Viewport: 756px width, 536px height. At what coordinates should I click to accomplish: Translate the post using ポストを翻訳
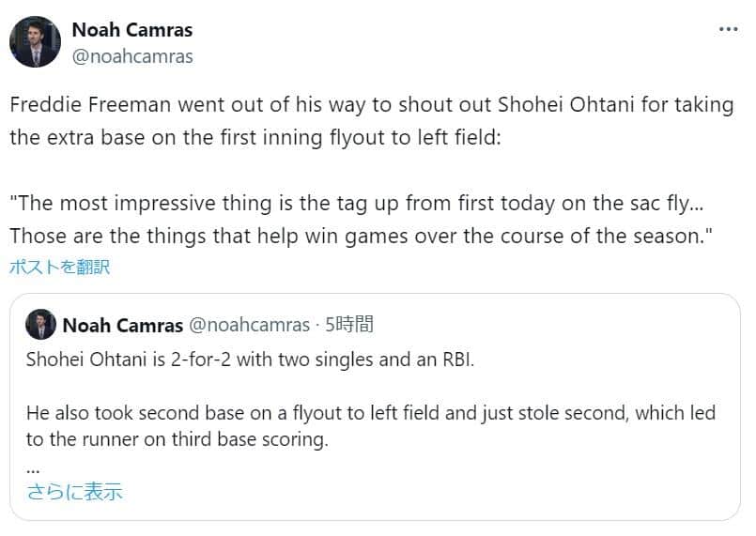pos(60,267)
